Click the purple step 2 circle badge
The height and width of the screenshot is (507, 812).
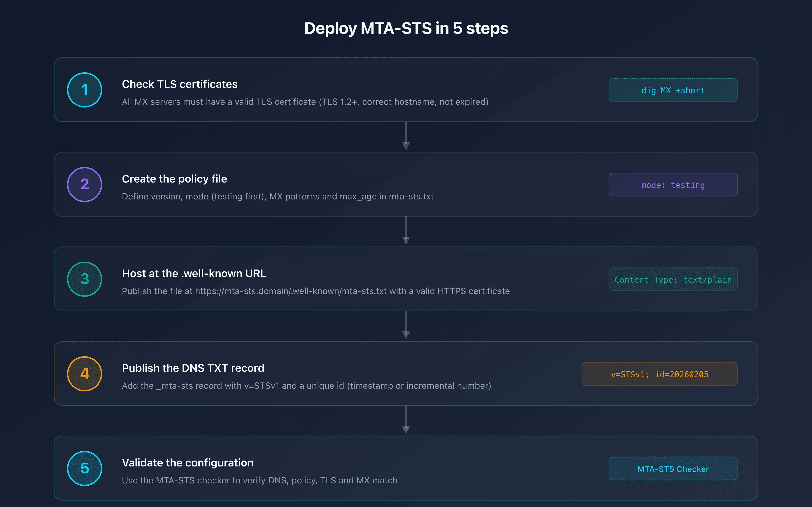(84, 184)
